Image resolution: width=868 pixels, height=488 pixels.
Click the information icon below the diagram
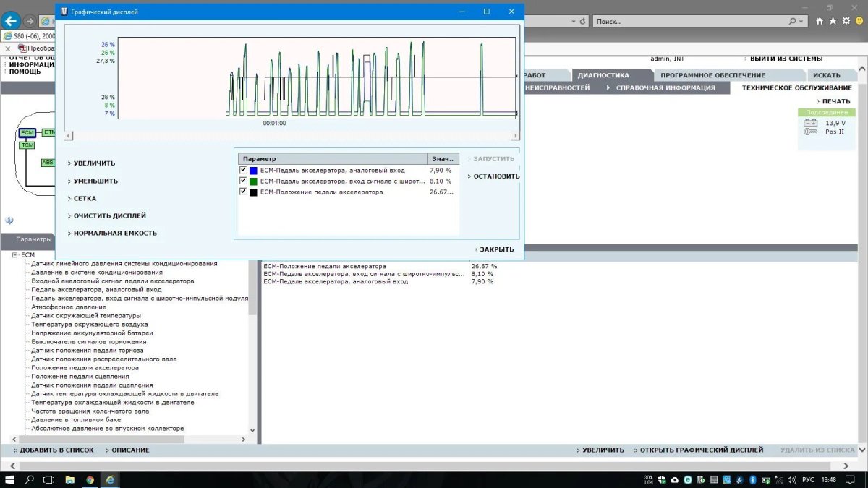pyautogui.click(x=9, y=221)
